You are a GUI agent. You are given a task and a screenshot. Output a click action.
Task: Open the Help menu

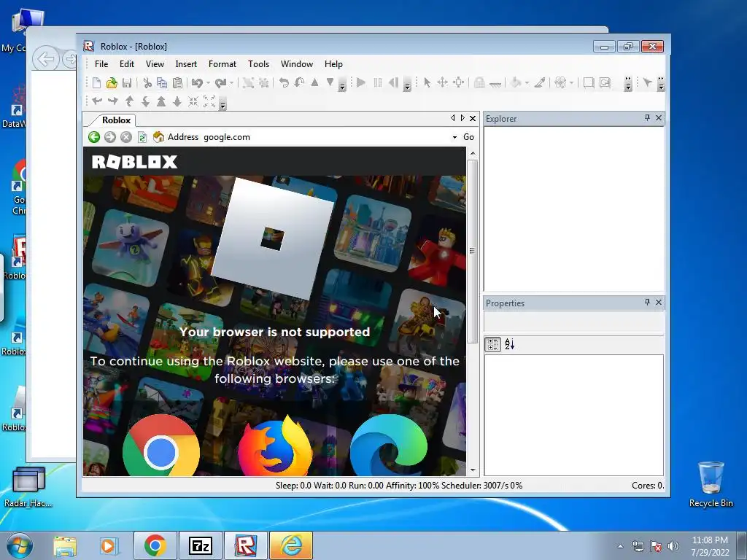(333, 64)
